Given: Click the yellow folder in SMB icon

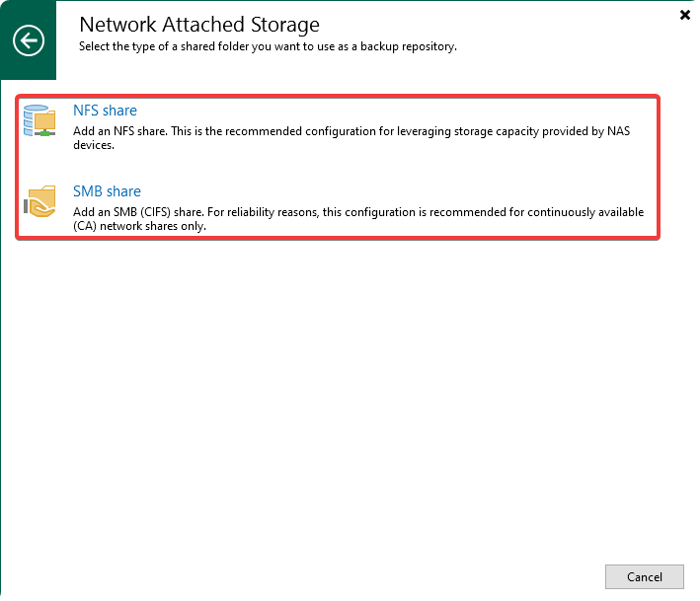Looking at the screenshot, I should coord(43,192).
